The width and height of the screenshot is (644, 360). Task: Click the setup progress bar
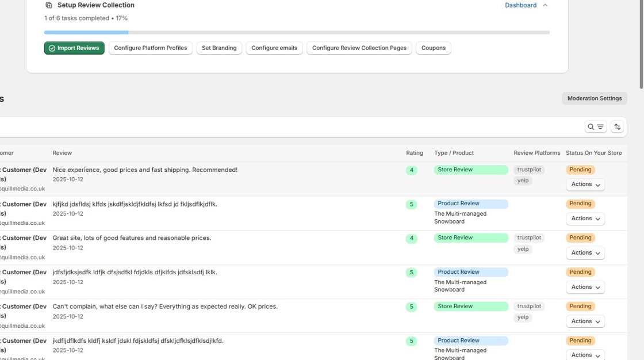297,33
